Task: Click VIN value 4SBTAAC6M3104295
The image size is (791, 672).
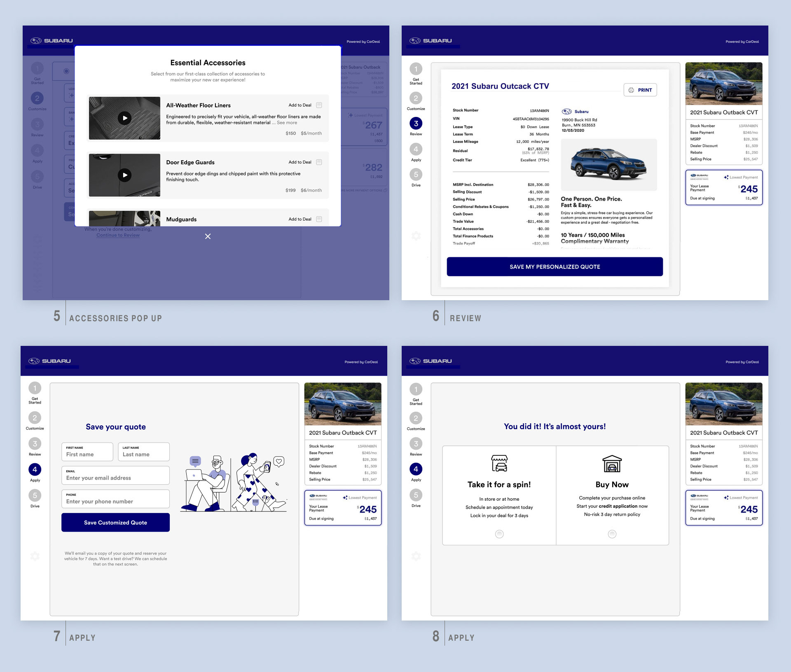Action: click(x=531, y=119)
